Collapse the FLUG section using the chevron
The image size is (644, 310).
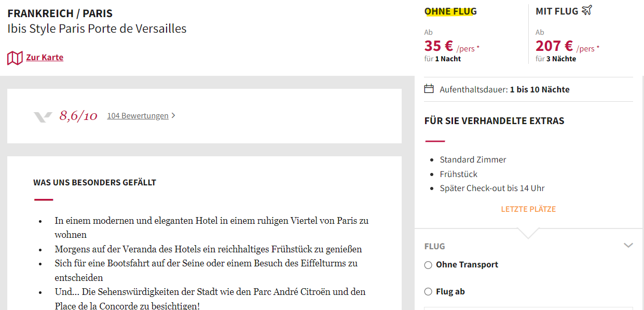click(628, 246)
